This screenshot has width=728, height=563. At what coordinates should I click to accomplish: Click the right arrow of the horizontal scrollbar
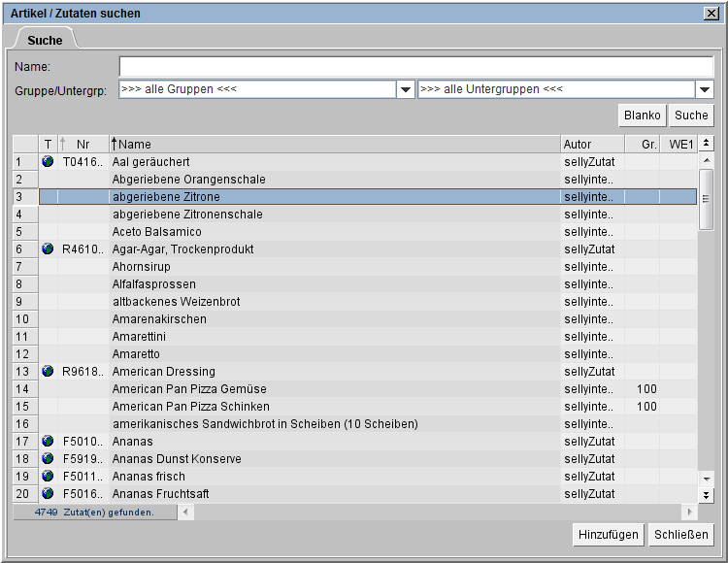tap(690, 512)
